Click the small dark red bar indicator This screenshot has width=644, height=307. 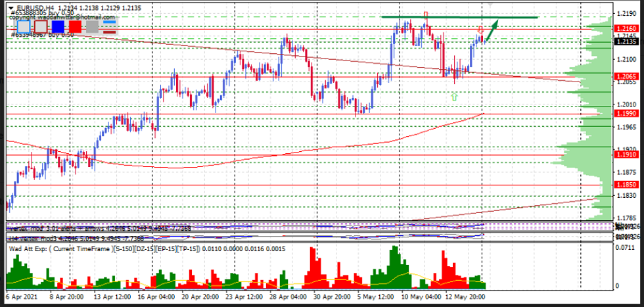click(x=109, y=31)
